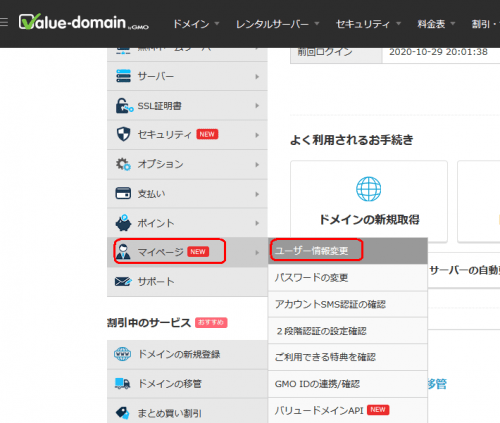The height and width of the screenshot is (423, 500).
Task: Open the 料金表 dropdown in header
Action: (x=436, y=24)
